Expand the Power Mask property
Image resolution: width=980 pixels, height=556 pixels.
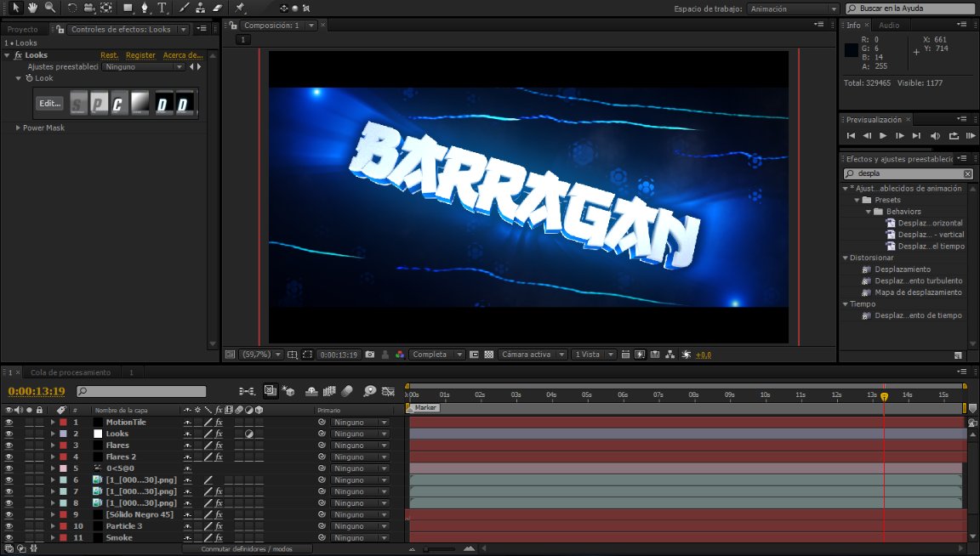coord(18,128)
